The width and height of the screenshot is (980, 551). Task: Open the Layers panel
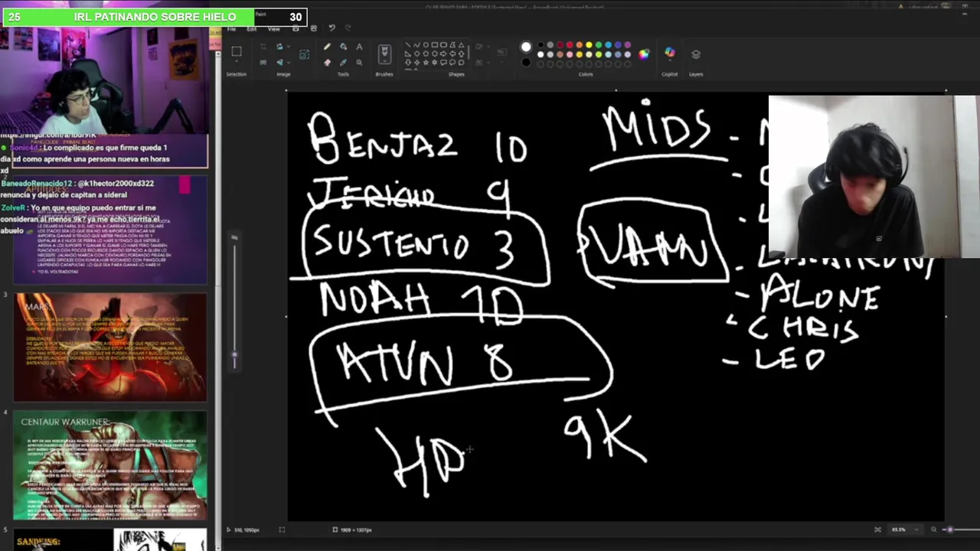coord(696,54)
